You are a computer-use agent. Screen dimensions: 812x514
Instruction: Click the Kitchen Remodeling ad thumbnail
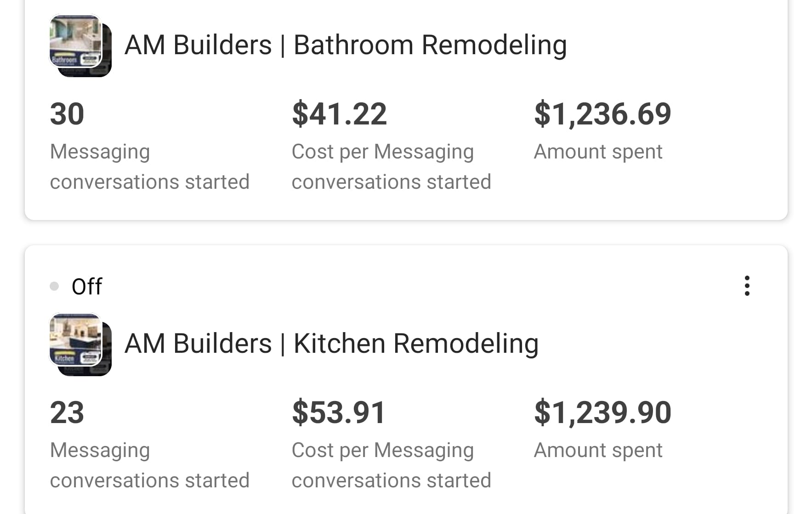80,344
